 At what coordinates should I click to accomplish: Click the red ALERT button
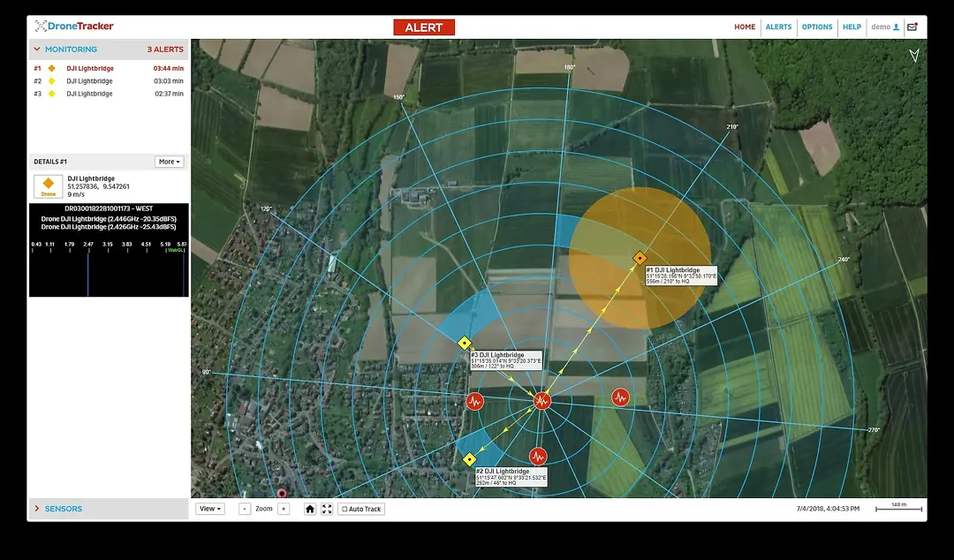(x=424, y=27)
